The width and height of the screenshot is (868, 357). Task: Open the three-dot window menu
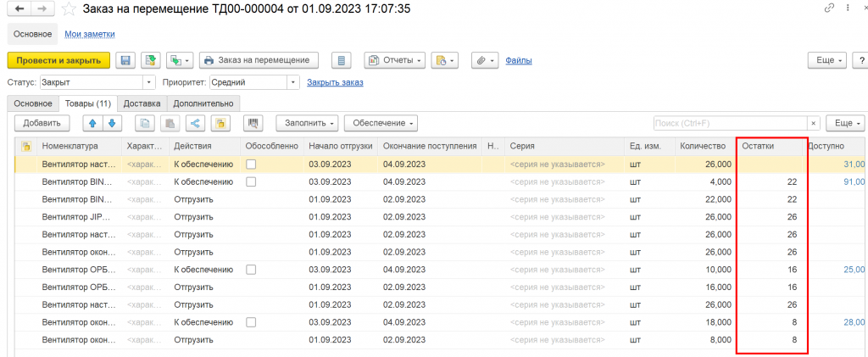[x=848, y=8]
